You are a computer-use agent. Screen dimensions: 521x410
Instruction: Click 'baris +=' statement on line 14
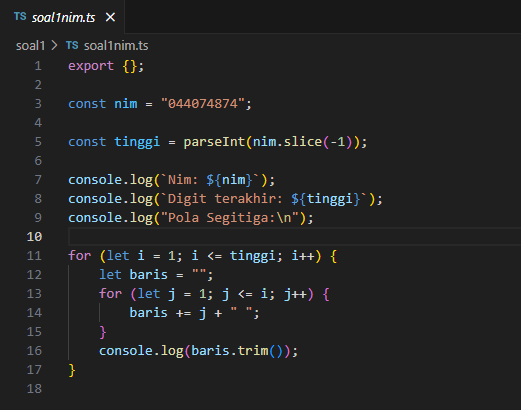(160, 313)
